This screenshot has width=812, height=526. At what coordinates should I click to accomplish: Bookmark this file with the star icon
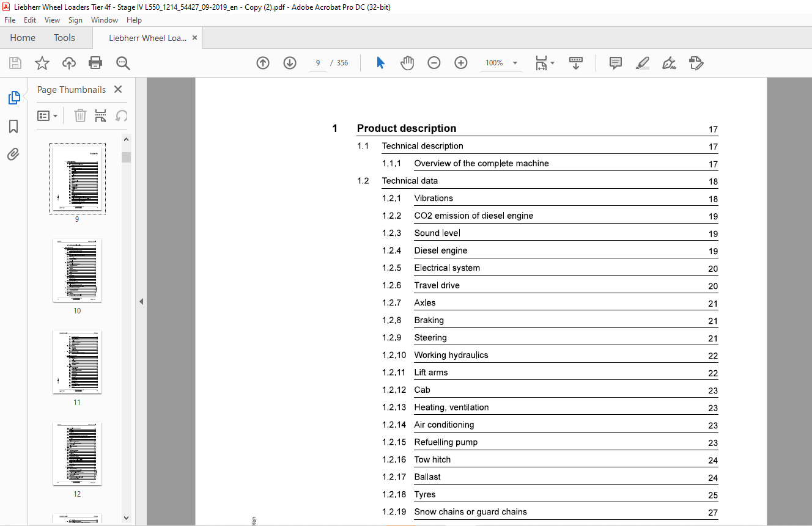pos(42,63)
